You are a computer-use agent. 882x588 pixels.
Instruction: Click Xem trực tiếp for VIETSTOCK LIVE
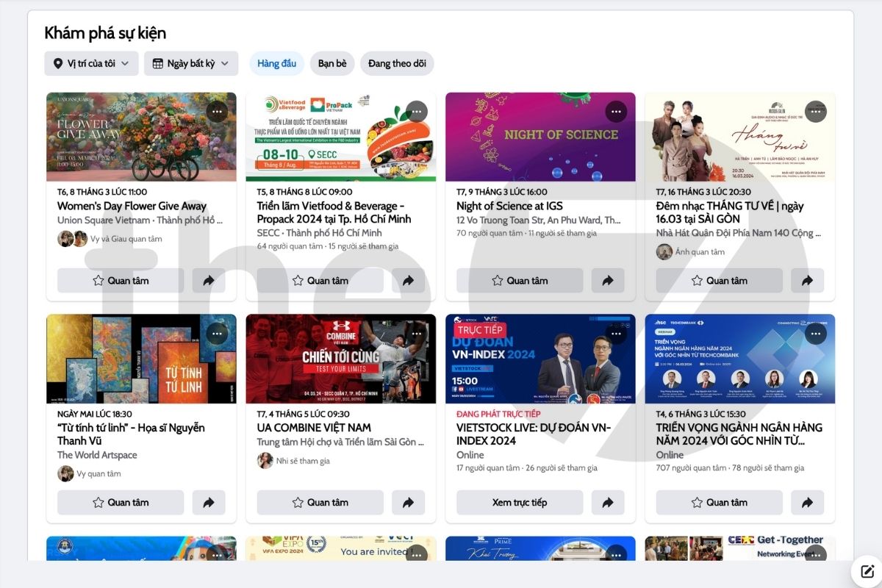click(x=520, y=502)
